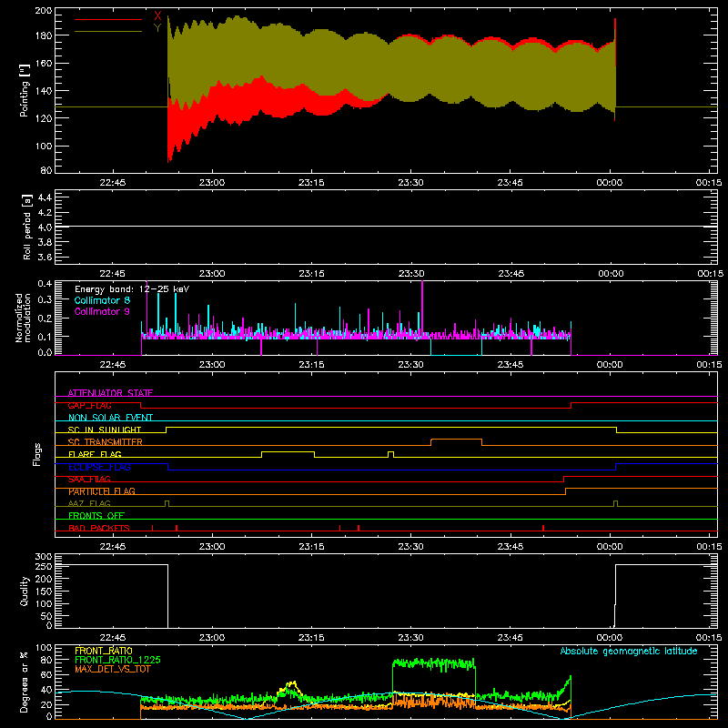Click the SC_TRANSMITTER flag label
Screen dimensions: 728x728
[x=106, y=442]
